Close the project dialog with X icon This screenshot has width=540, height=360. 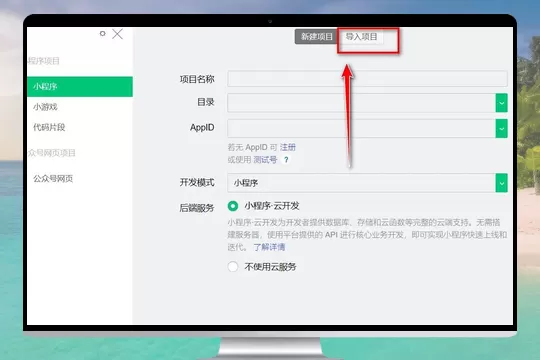(117, 34)
